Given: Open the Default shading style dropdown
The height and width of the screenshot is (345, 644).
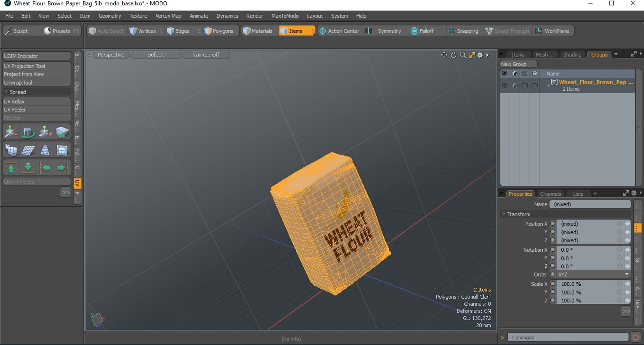Looking at the screenshot, I should click(156, 55).
